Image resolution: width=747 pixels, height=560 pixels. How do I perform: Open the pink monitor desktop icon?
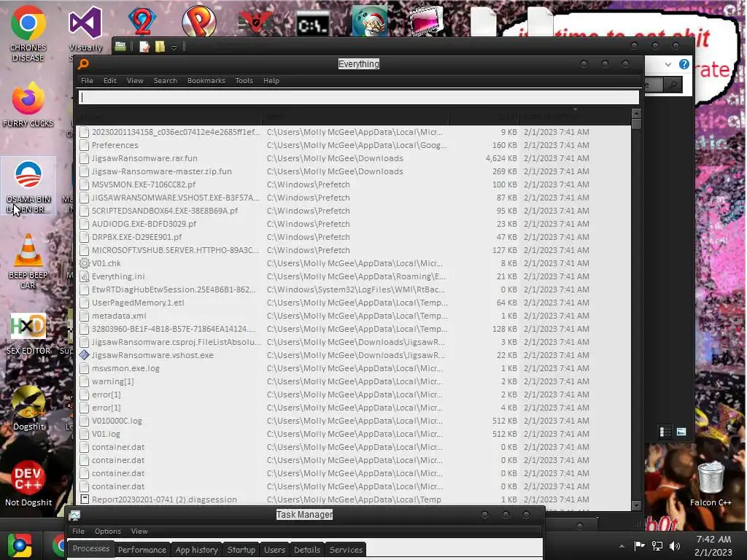(426, 21)
